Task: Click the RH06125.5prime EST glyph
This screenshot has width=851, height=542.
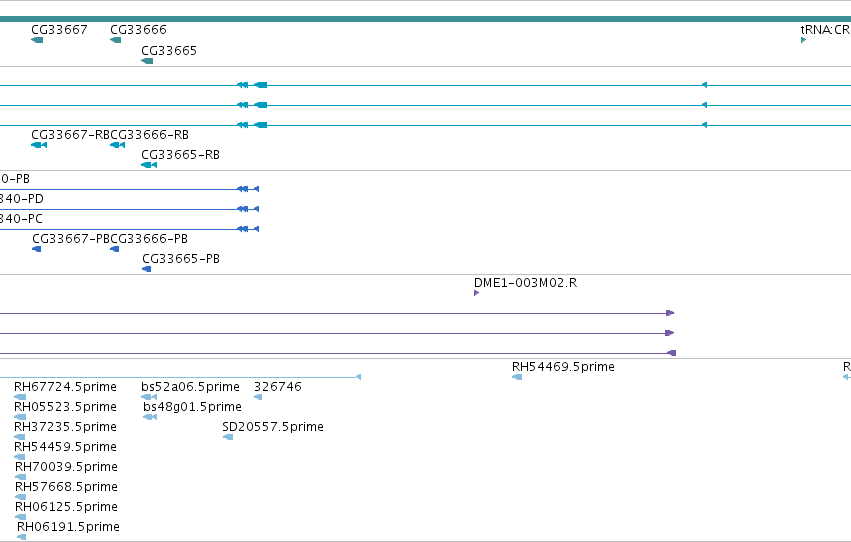Action: [x=21, y=518]
